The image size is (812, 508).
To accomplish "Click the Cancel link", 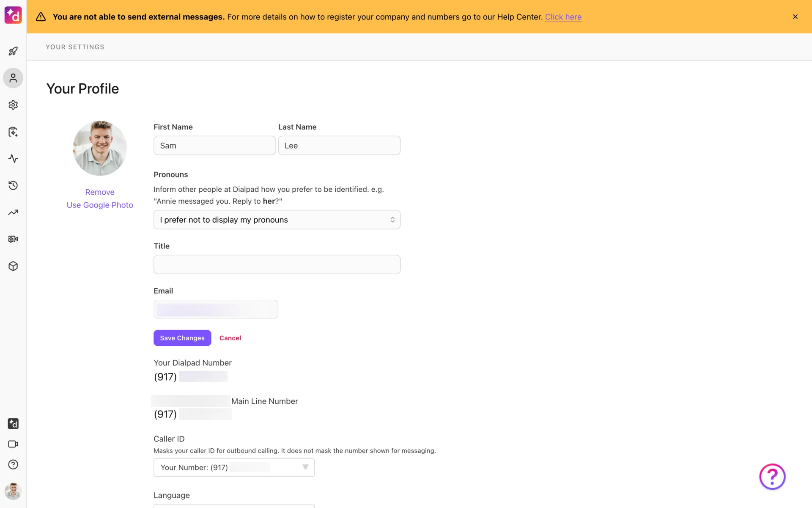I will (230, 338).
